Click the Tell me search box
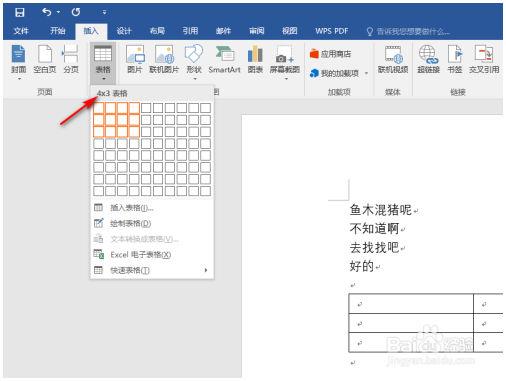506x381 pixels. pos(408,31)
